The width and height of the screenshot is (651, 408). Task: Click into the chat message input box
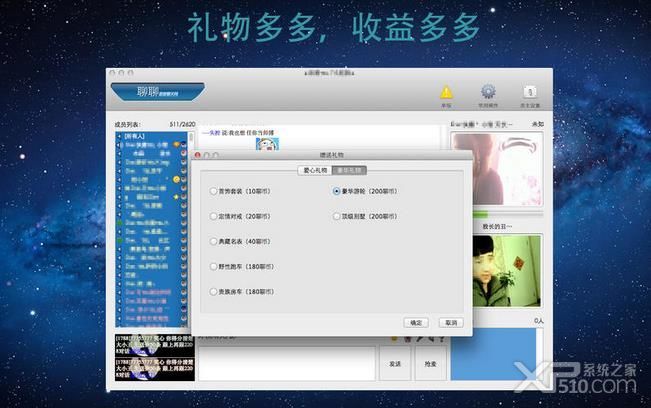click(286, 364)
